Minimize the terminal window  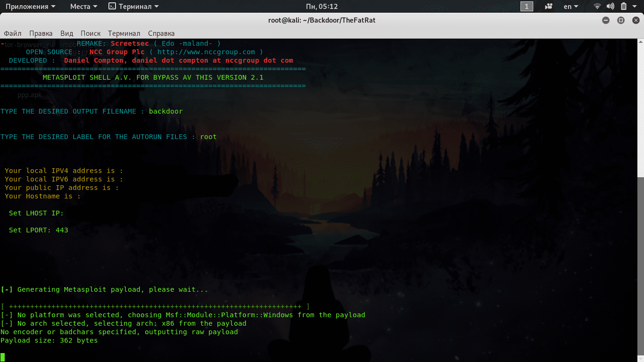606,20
